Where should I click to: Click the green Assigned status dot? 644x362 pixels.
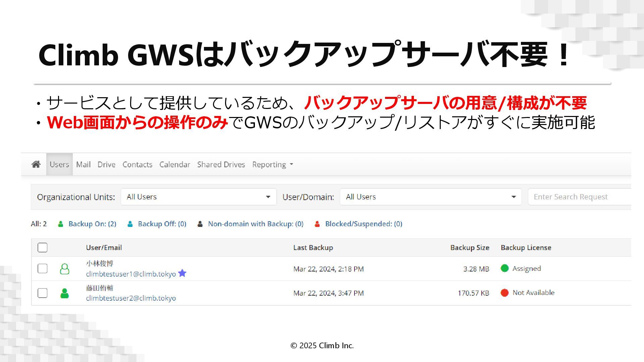click(504, 268)
